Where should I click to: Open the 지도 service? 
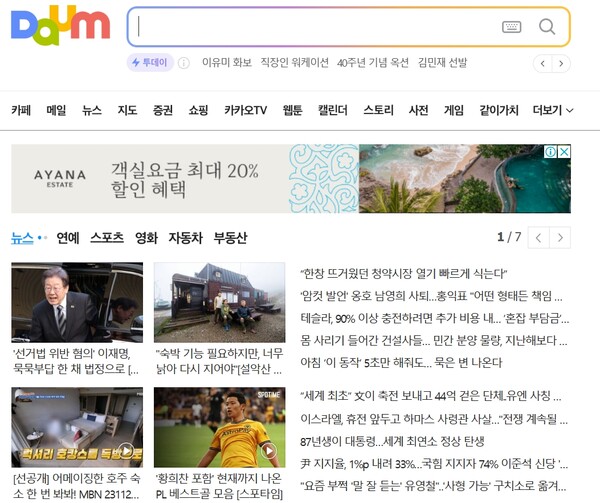point(127,111)
